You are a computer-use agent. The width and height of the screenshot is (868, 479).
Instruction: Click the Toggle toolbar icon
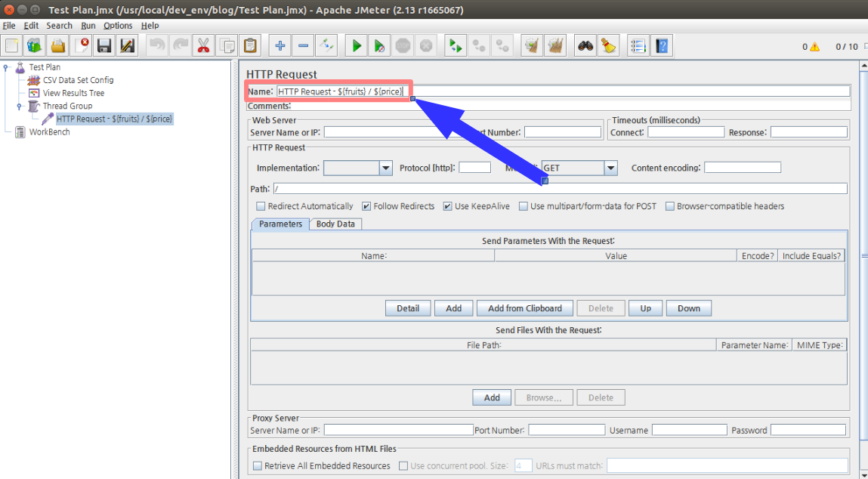[326, 45]
